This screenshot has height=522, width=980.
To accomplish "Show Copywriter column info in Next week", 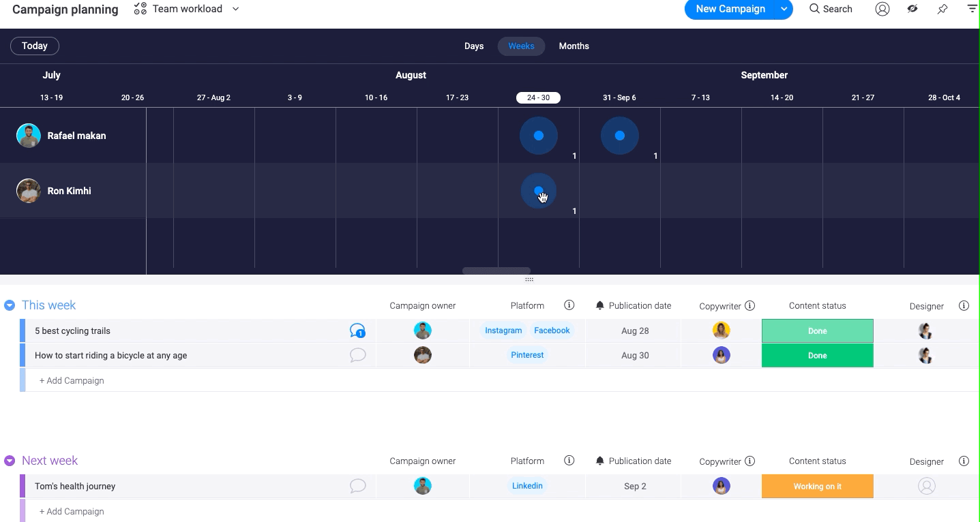I will pos(749,461).
